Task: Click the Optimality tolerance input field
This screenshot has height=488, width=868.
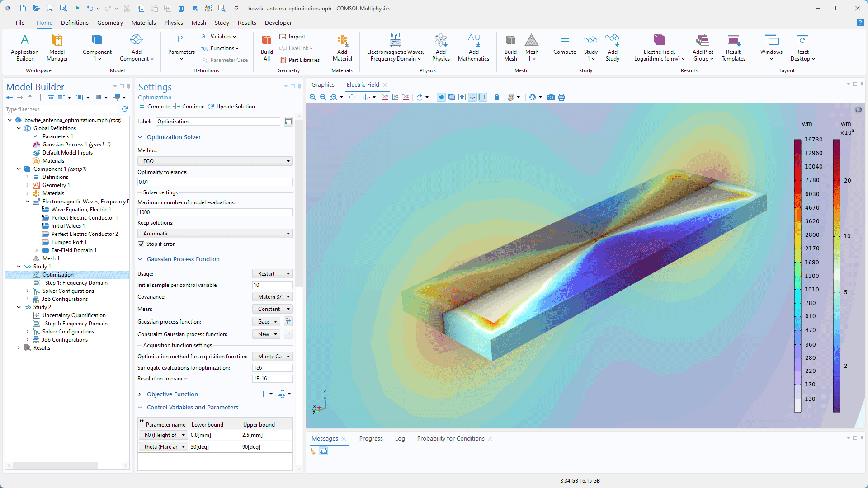Action: pyautogui.click(x=215, y=182)
